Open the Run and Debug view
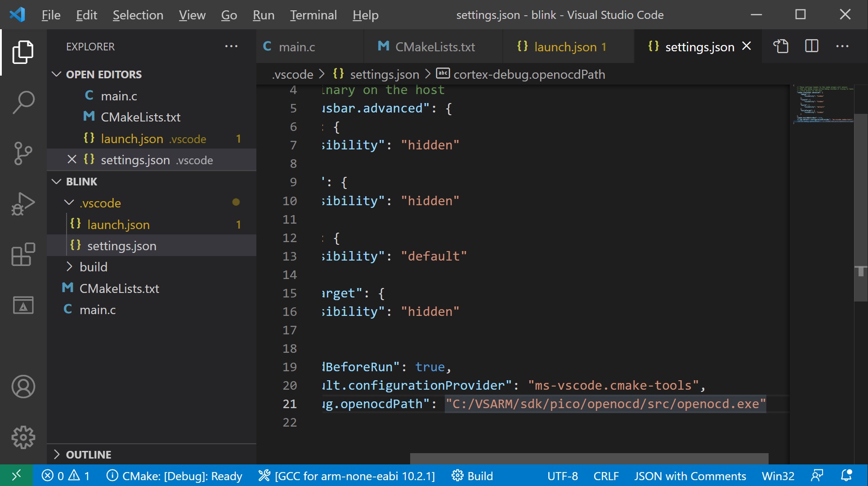 pos(23,204)
